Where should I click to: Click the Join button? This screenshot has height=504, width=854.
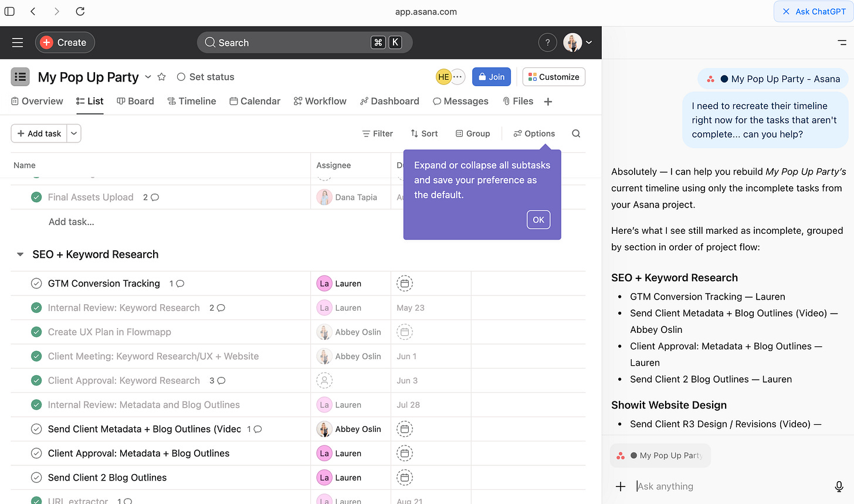click(492, 77)
